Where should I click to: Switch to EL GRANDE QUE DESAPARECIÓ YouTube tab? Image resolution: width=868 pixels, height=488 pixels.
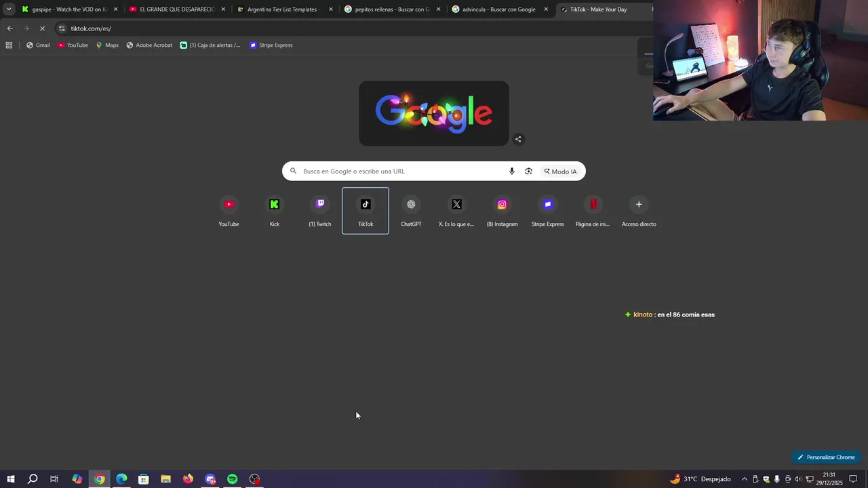pos(176,9)
